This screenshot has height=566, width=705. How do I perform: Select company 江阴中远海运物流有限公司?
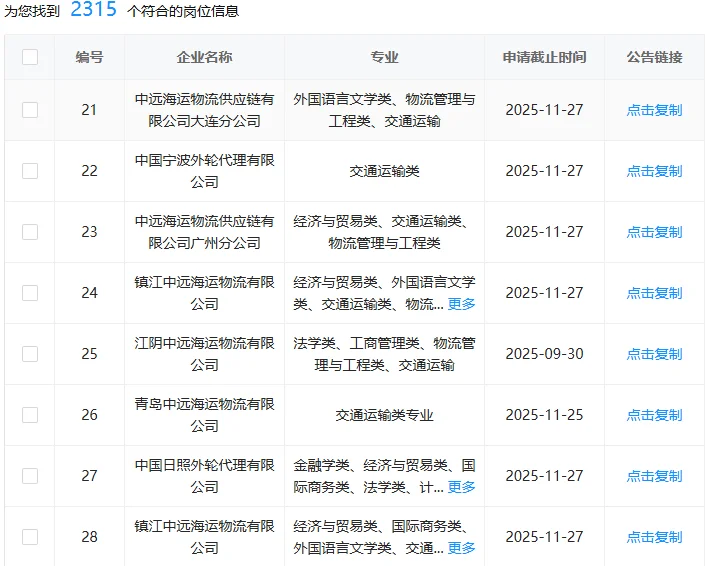click(205, 354)
